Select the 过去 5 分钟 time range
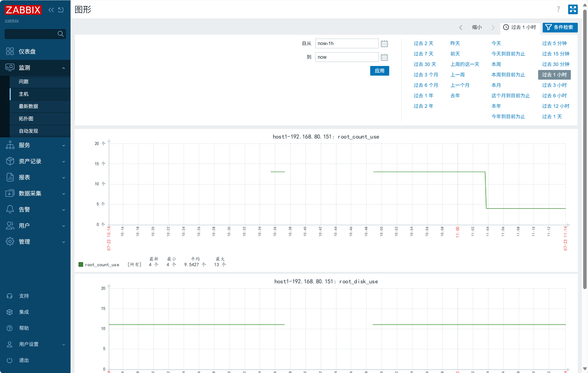The height and width of the screenshot is (373, 588). coord(554,43)
